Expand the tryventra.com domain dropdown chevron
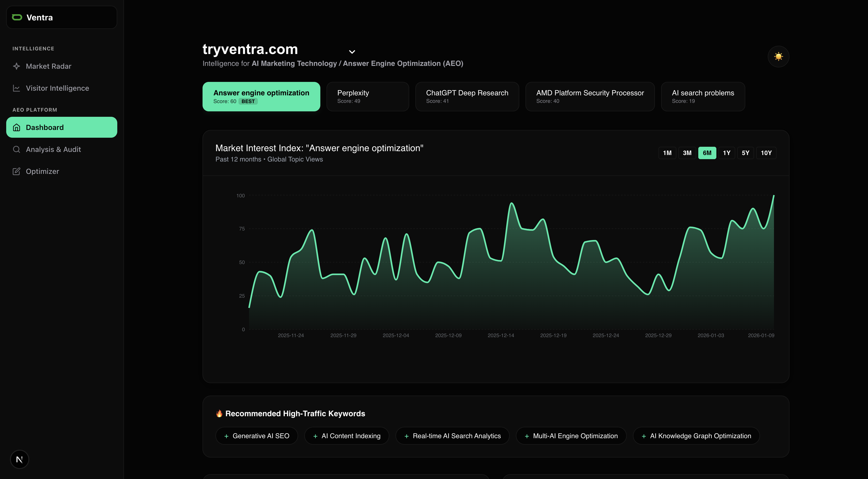 pos(352,52)
